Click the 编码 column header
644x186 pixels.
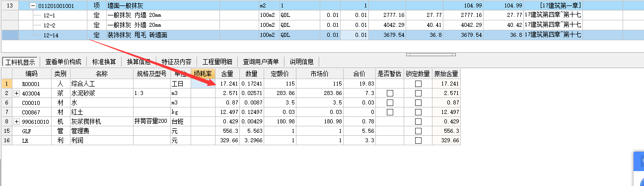click(x=32, y=74)
